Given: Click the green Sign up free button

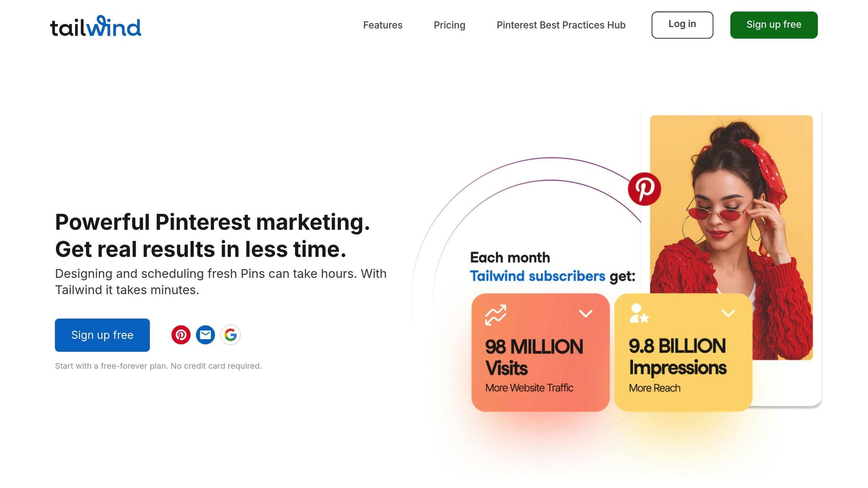Looking at the screenshot, I should 773,25.
